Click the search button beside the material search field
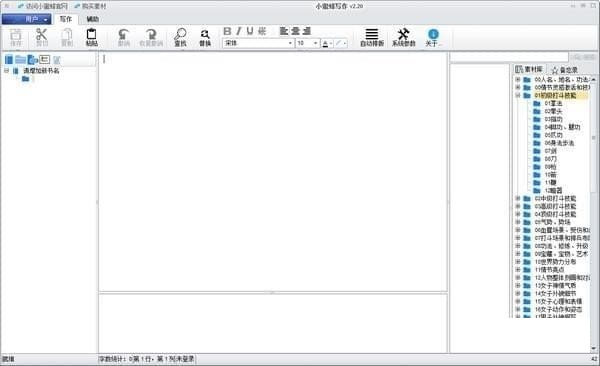 coord(584,57)
